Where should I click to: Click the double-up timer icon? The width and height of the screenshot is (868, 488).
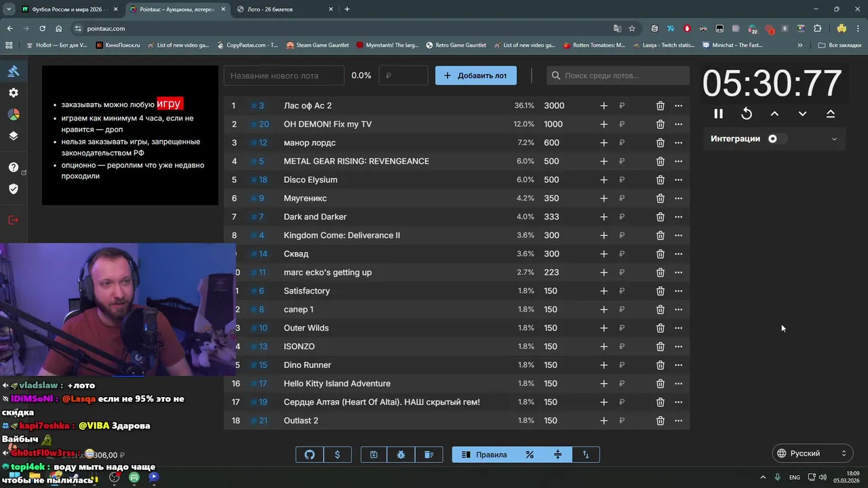[830, 114]
